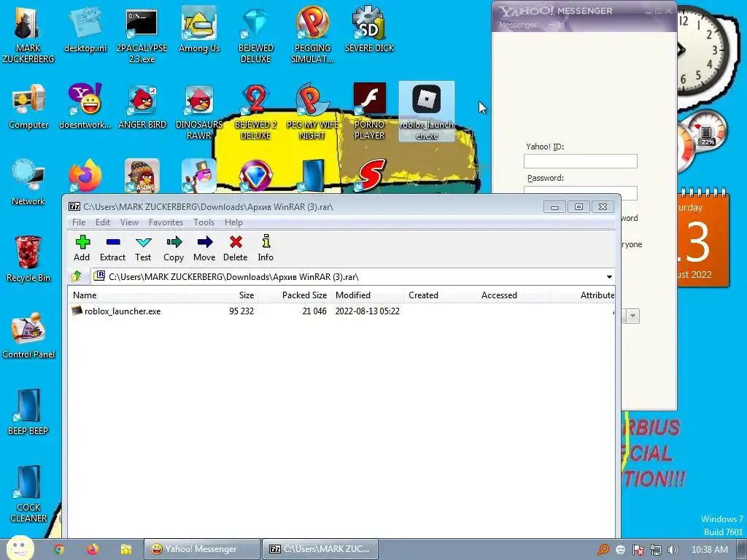Open the Edit menu in 7-Zip
Viewport: 747px width, 560px height.
[102, 222]
